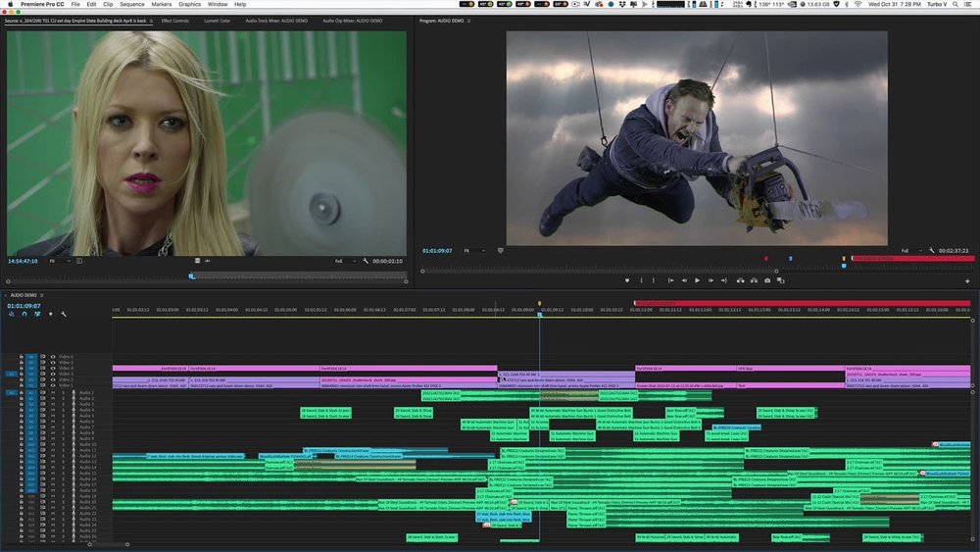Hide the Video 6 track output eye
The height and width of the screenshot is (552, 980).
[x=53, y=356]
